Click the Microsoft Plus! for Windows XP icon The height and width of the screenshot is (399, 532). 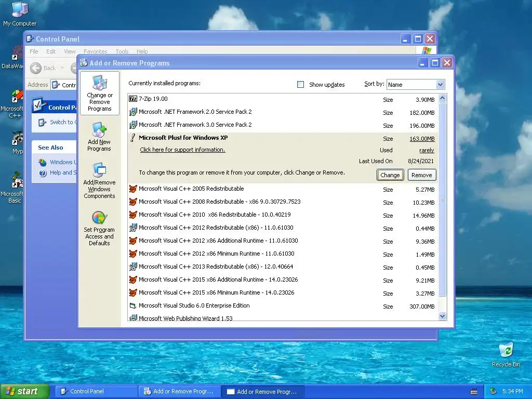(x=133, y=138)
